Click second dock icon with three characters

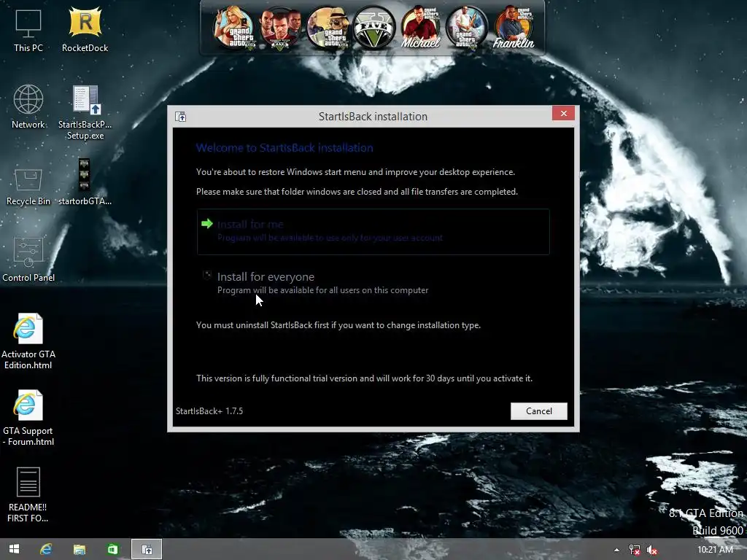tap(280, 28)
